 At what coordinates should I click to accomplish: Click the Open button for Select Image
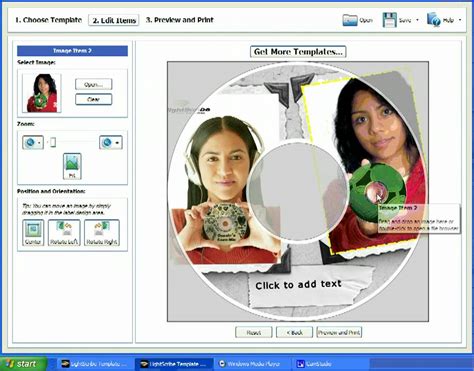coord(93,84)
